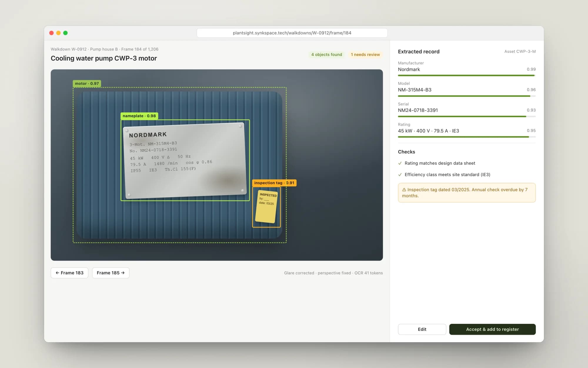Viewport: 588px width, 368px height.
Task: Click the Serial confidence bar
Action: [467, 117]
